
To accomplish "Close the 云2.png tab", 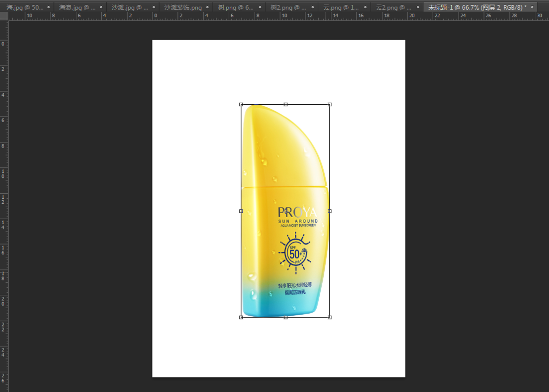I will pyautogui.click(x=418, y=7).
